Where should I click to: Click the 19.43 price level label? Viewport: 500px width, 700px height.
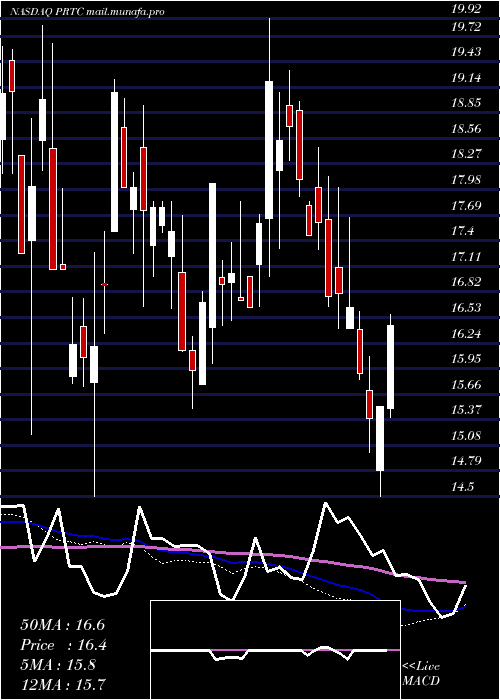(466, 52)
